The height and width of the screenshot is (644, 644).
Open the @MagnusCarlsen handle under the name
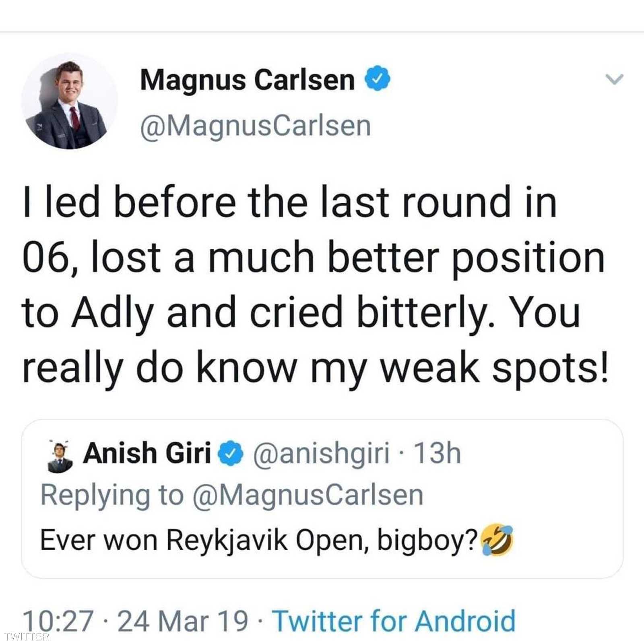coord(255,126)
